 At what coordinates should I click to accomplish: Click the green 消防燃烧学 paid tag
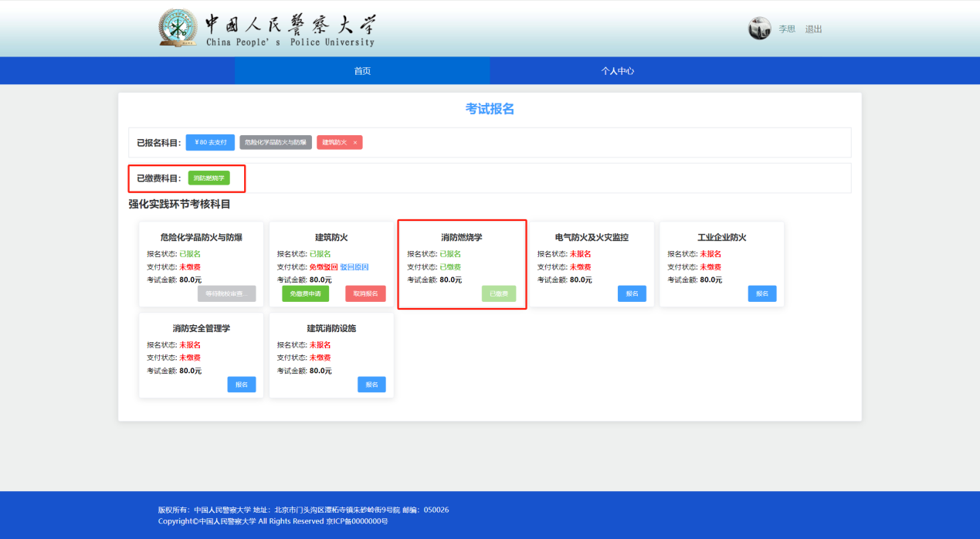(x=209, y=178)
